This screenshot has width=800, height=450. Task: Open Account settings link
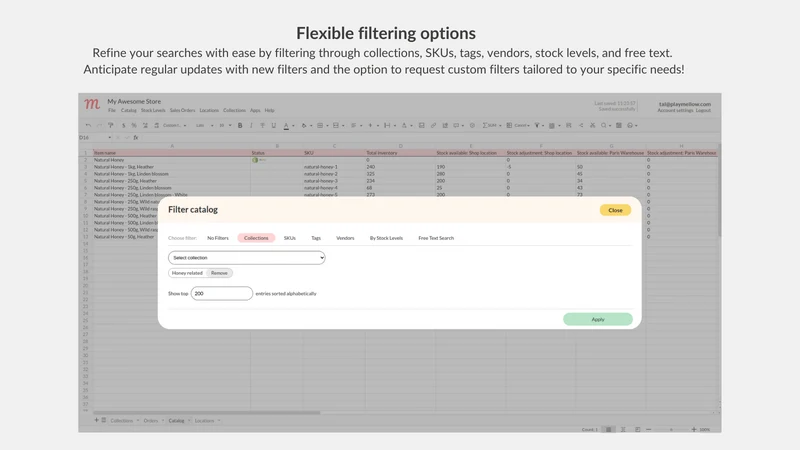[675, 110]
